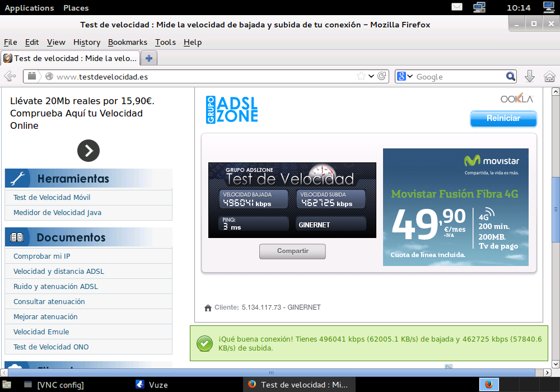Open a new tab with plus button
The image size is (560, 392).
coord(149,58)
